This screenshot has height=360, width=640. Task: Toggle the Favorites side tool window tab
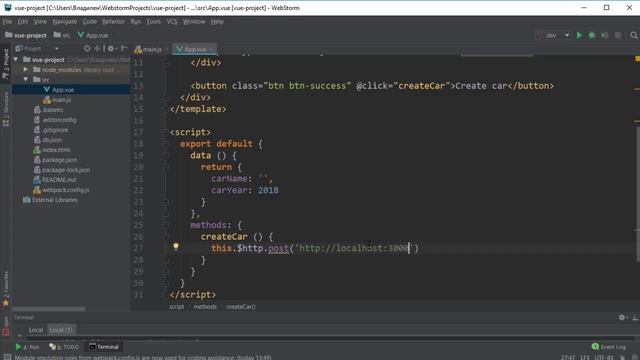point(6,288)
